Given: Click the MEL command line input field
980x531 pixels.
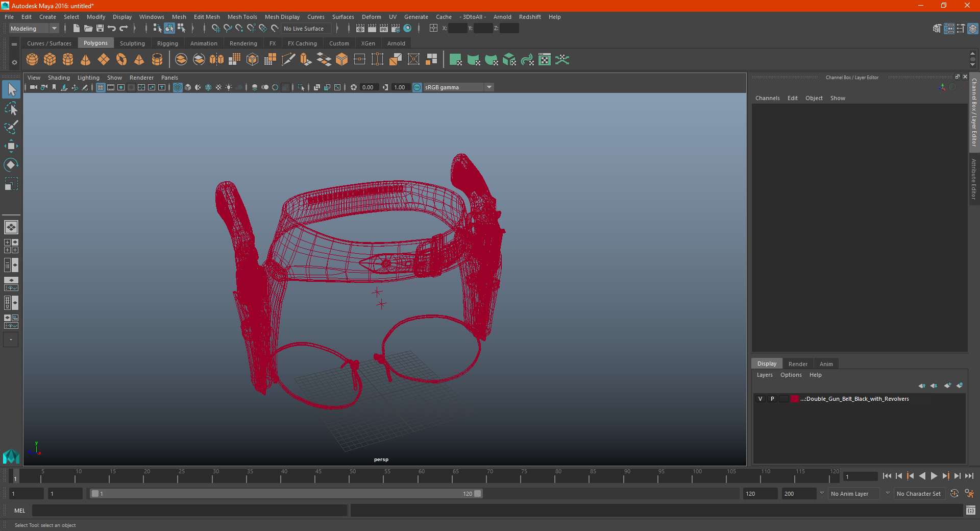Looking at the screenshot, I should click(189, 511).
